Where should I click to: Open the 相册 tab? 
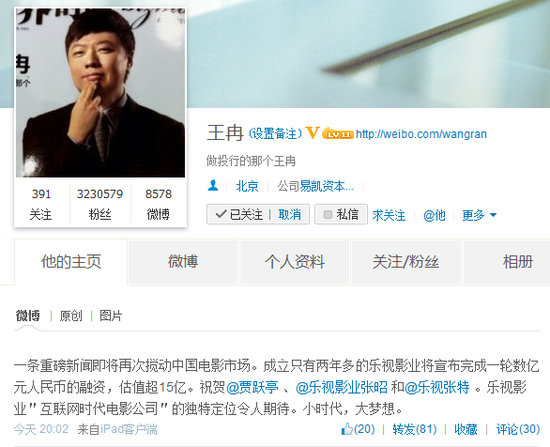518,262
